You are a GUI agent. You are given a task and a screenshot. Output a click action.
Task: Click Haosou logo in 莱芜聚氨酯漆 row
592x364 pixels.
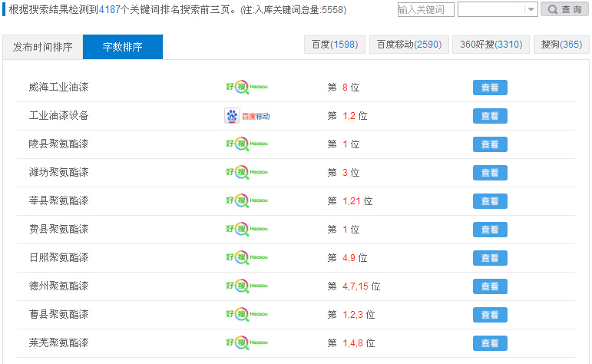pyautogui.click(x=247, y=342)
